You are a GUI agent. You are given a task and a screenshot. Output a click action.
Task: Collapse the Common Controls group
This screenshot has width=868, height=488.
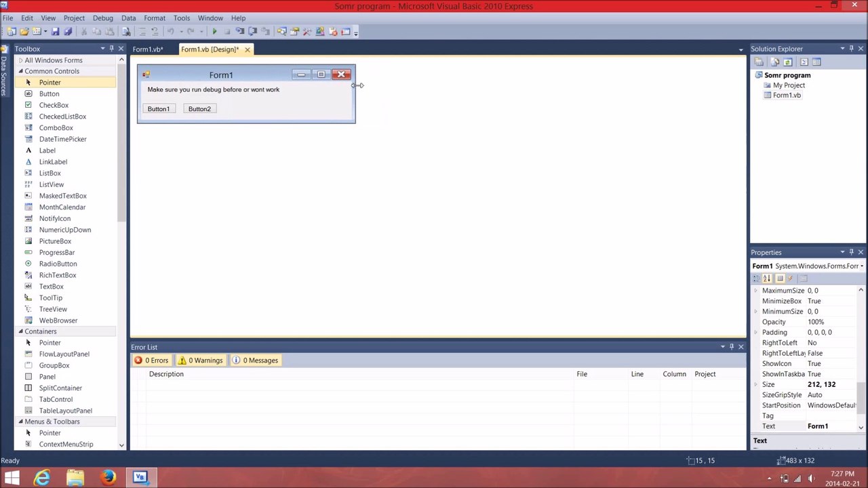tap(20, 71)
